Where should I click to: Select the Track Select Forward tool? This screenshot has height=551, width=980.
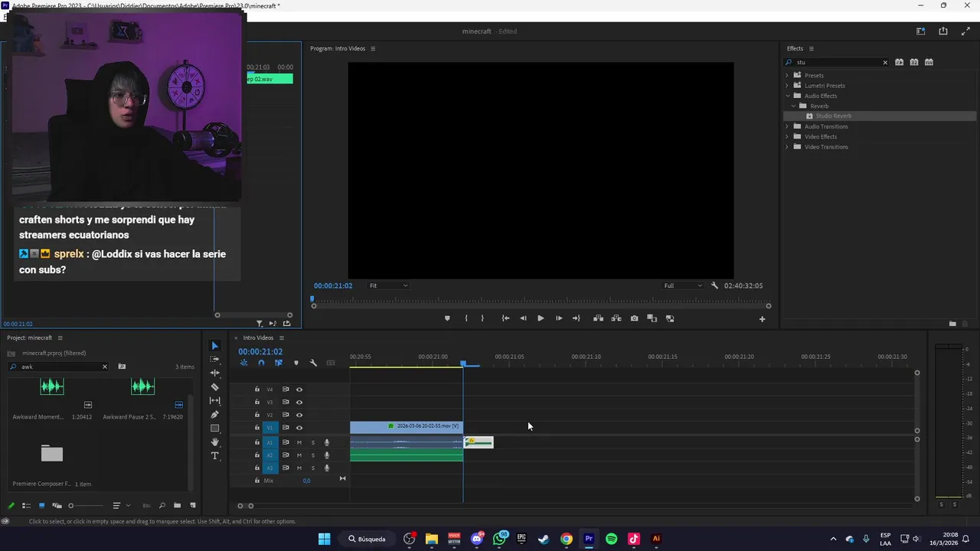214,359
